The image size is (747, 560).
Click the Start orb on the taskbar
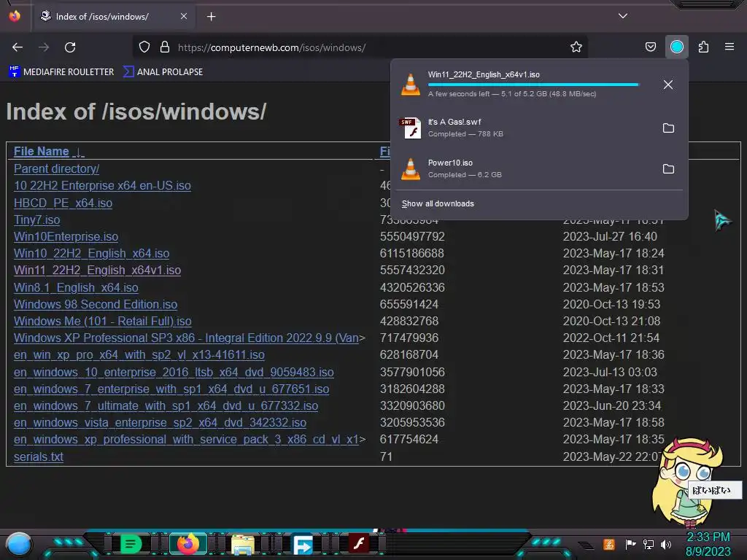(x=18, y=545)
